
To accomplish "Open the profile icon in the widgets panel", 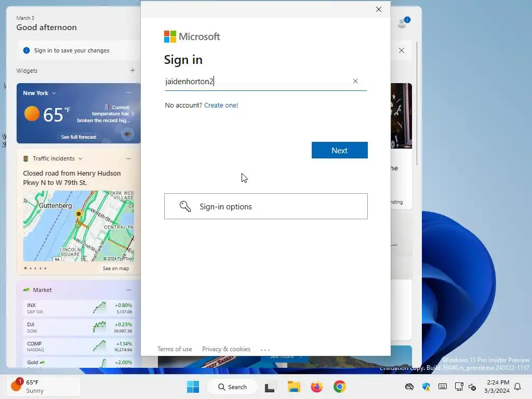I will pyautogui.click(x=403, y=22).
